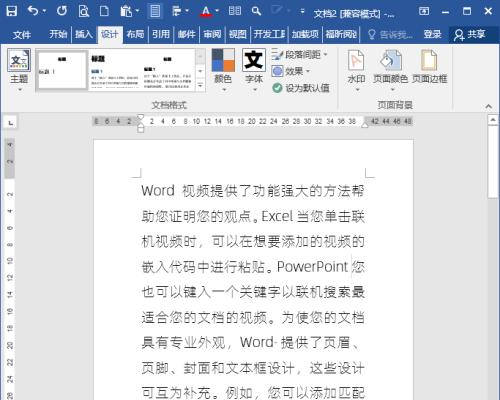Click the text 'PowerPoint' in document

click(312, 267)
